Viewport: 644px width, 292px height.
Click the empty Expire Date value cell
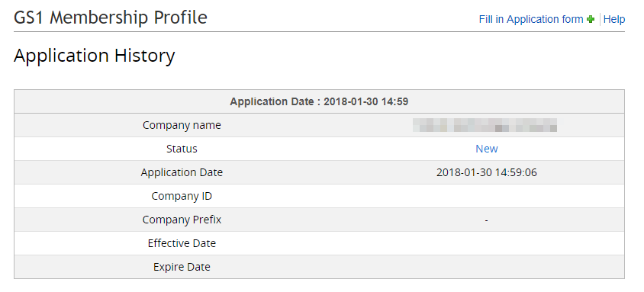pyautogui.click(x=487, y=267)
